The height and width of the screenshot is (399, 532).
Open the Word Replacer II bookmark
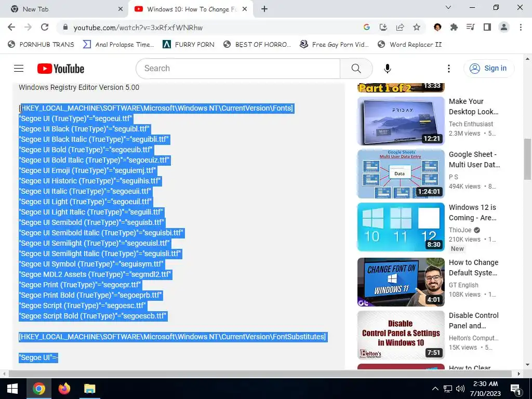coord(409,45)
